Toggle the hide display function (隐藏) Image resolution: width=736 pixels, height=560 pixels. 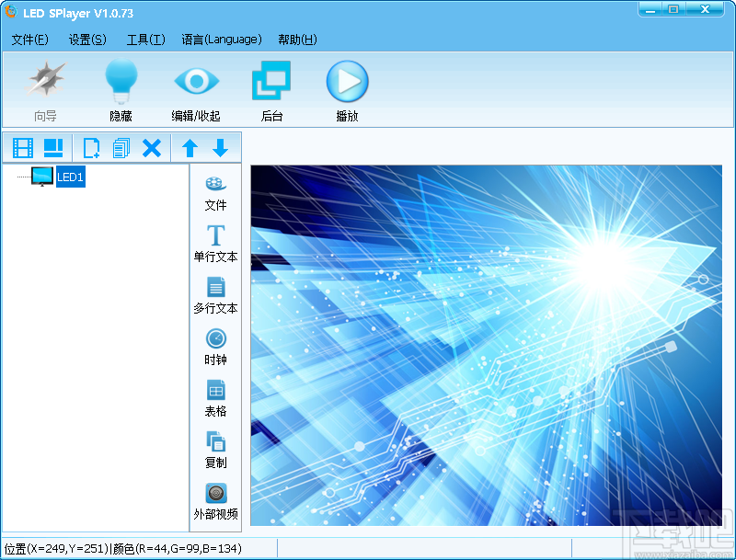121,87
